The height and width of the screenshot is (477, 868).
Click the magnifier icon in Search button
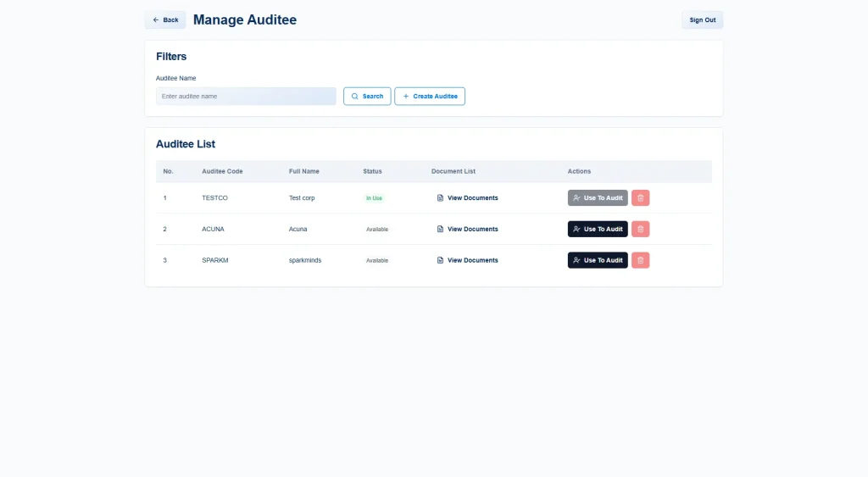(355, 97)
